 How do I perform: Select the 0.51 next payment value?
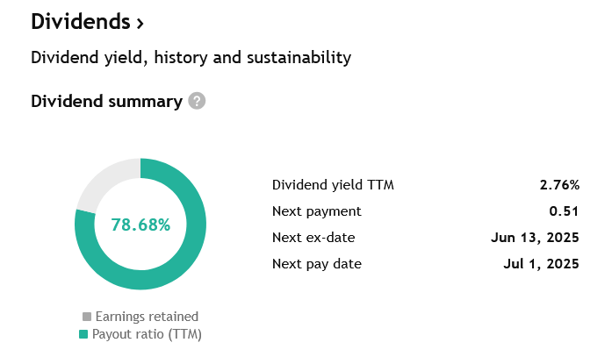click(564, 211)
